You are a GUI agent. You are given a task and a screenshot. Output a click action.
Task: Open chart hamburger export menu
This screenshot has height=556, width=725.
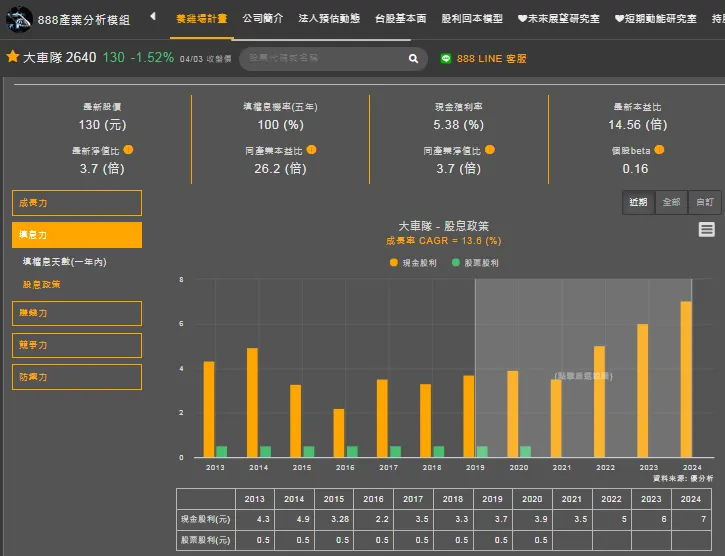(707, 229)
